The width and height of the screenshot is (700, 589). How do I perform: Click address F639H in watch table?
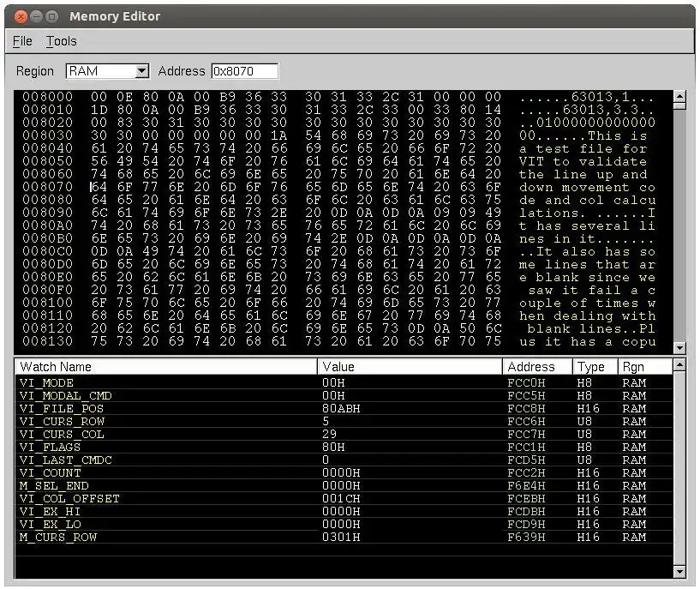(x=526, y=538)
